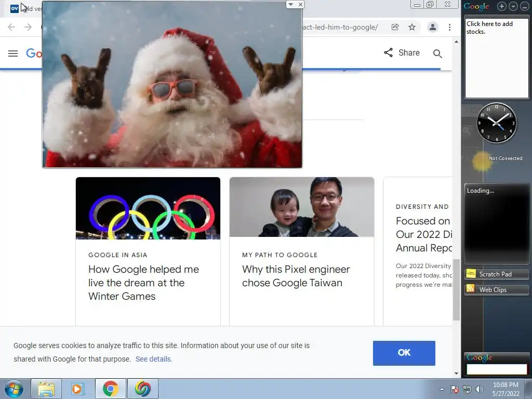Open 'Why this Pixel engineer chose Google Taiwan'
Image resolution: width=532 pixels, height=399 pixels.
click(x=296, y=276)
